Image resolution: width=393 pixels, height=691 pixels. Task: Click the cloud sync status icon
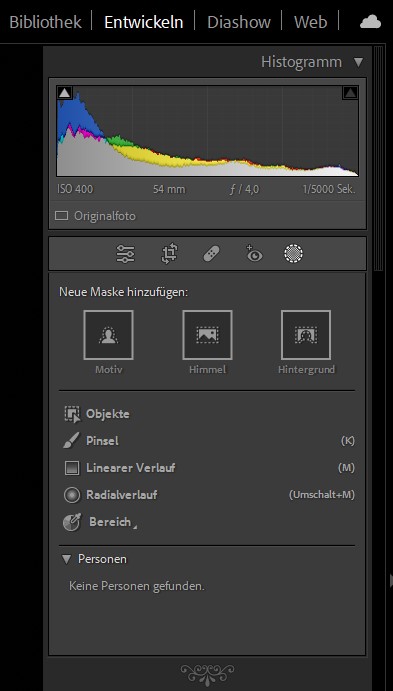click(370, 22)
